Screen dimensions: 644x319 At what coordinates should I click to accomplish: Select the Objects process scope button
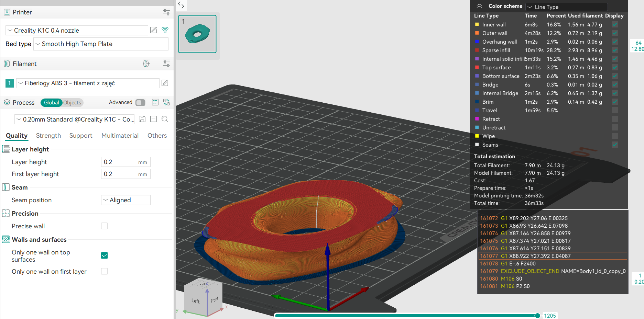72,103
